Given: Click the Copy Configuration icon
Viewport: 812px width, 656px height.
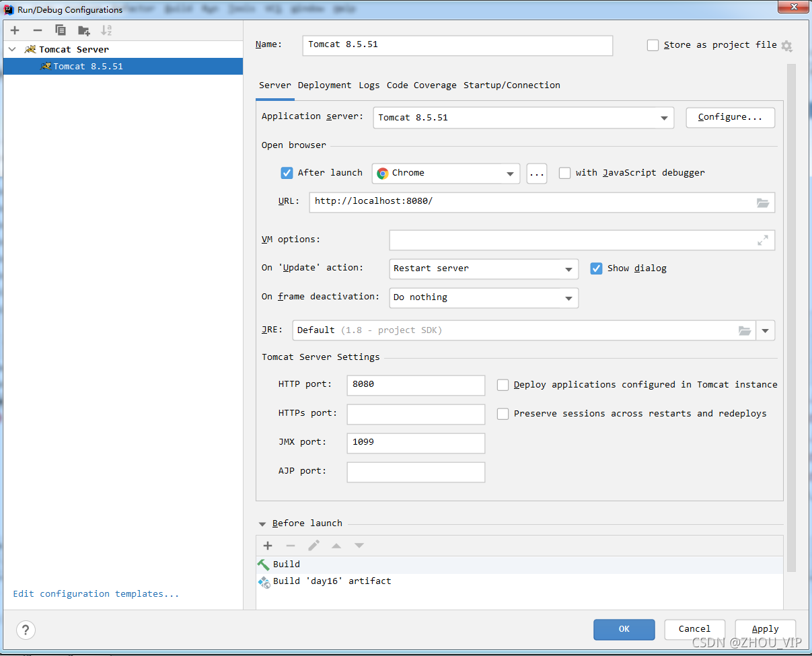Looking at the screenshot, I should (x=61, y=30).
